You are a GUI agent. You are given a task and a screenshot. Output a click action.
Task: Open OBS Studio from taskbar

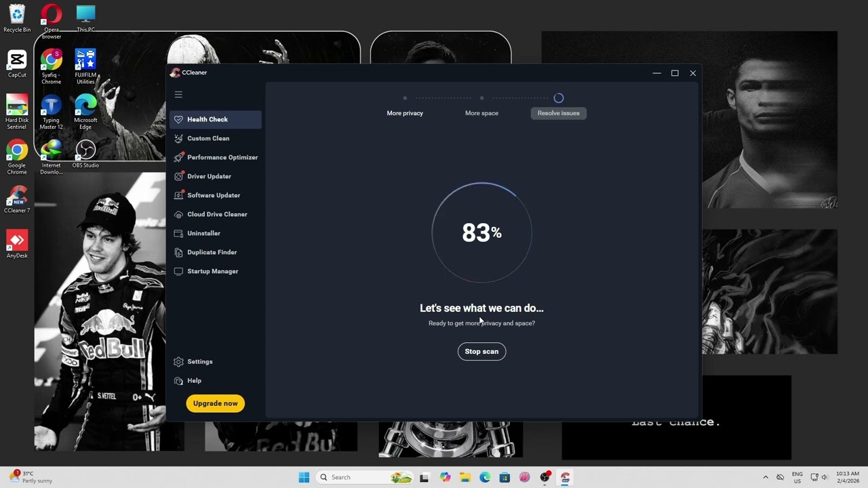(545, 477)
